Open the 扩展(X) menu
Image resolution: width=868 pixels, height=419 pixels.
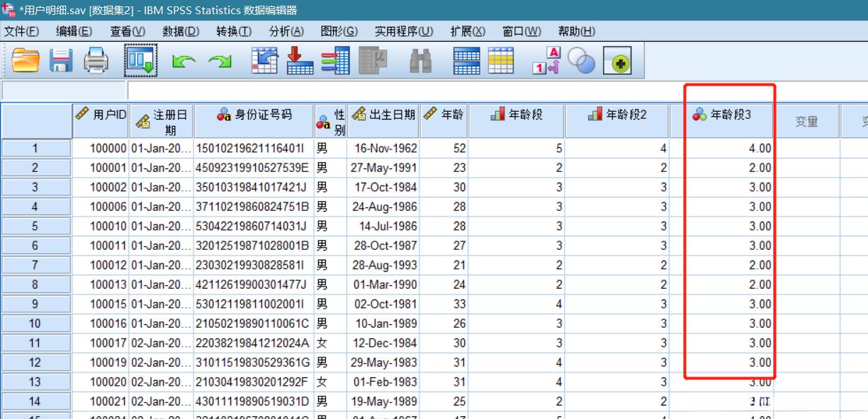468,31
